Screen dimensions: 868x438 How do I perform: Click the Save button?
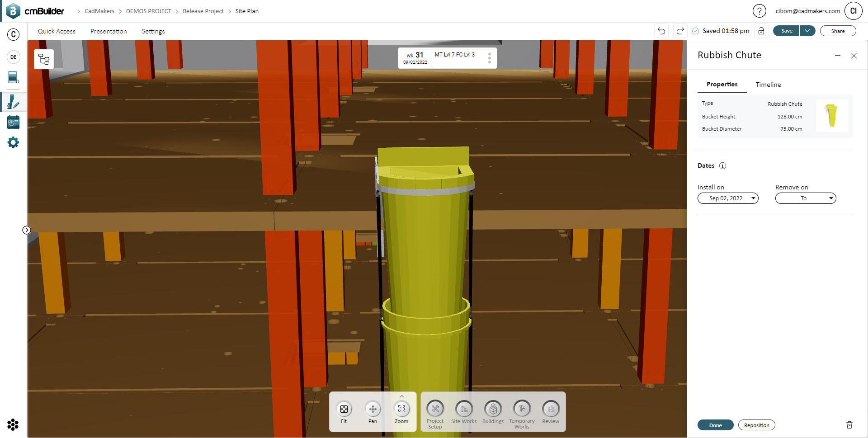click(787, 31)
